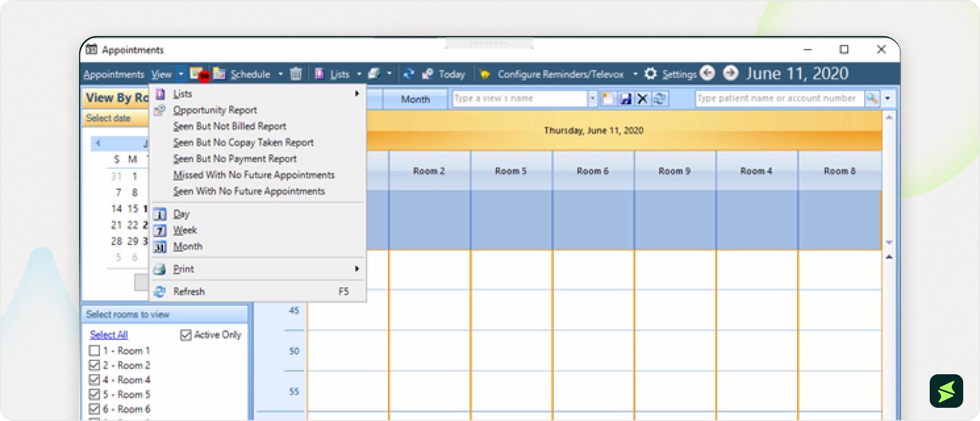This screenshot has height=421, width=980.
Task: Uncheck the 2 - Room 2 checkbox
Action: click(94, 365)
